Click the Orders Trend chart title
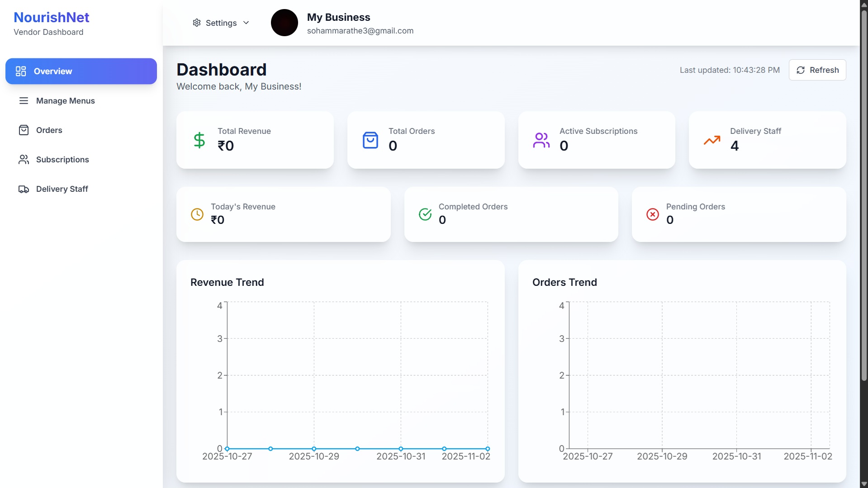Screen dimensions: 868x488 tap(564, 282)
